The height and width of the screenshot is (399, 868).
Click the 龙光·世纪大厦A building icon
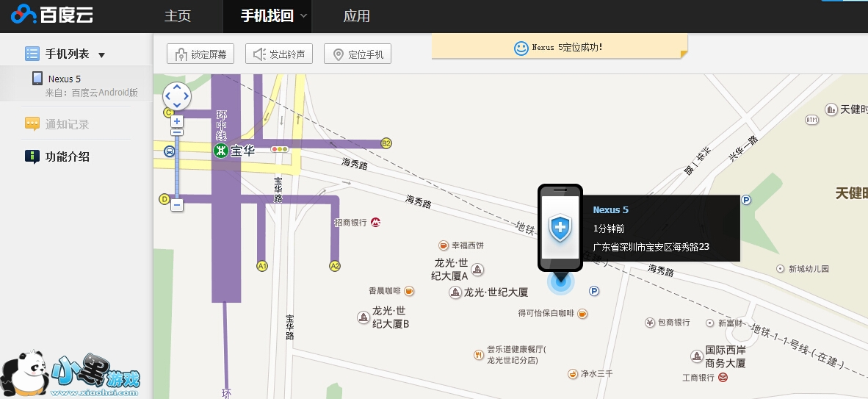[x=477, y=270]
